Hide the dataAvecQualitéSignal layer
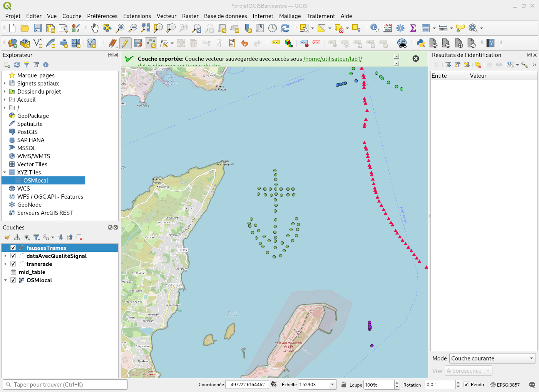The height and width of the screenshot is (392, 539). coord(13,256)
